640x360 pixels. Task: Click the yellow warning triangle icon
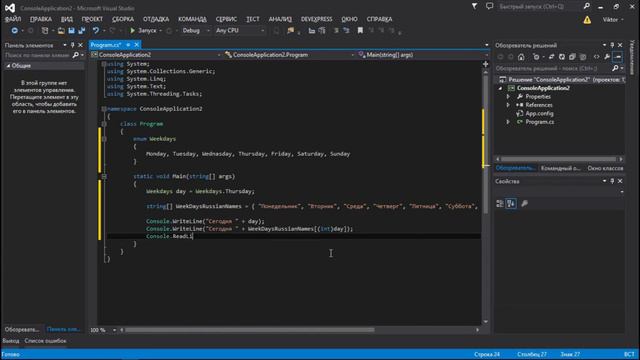pyautogui.click(x=587, y=20)
